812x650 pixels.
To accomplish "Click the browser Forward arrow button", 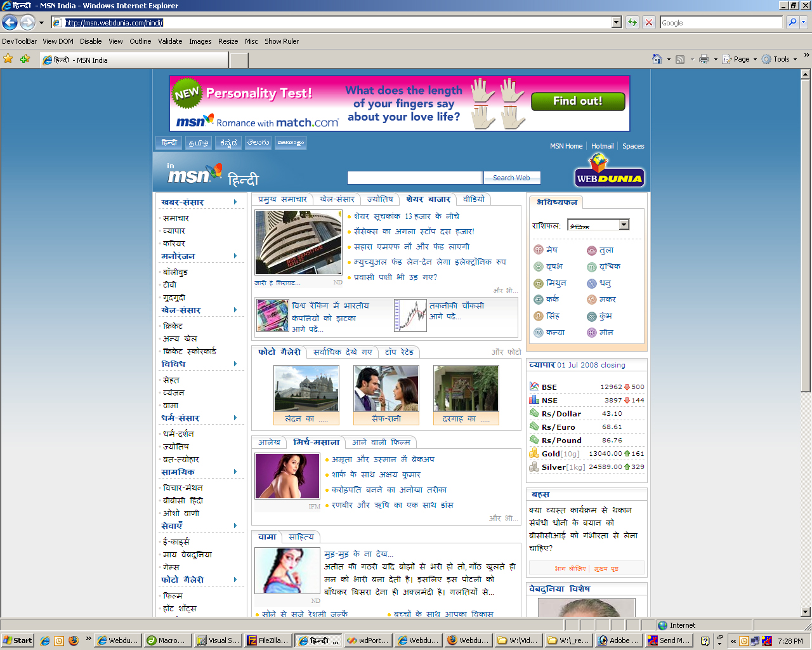I will (x=27, y=23).
